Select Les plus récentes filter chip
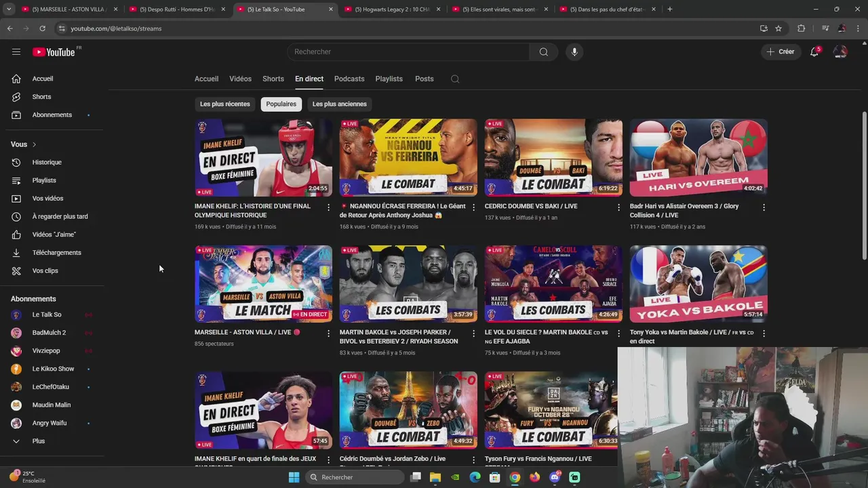Image resolution: width=868 pixels, height=488 pixels. point(225,104)
